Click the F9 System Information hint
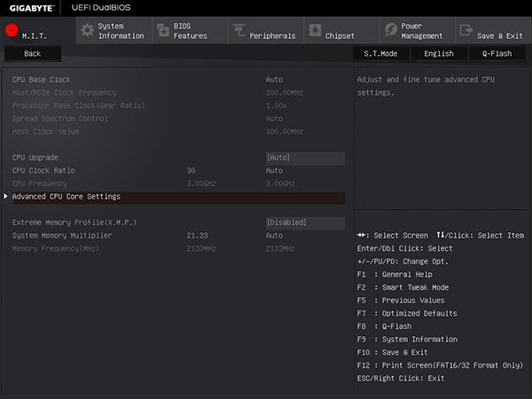Screen dimensions: 532x399 [x=407, y=340]
